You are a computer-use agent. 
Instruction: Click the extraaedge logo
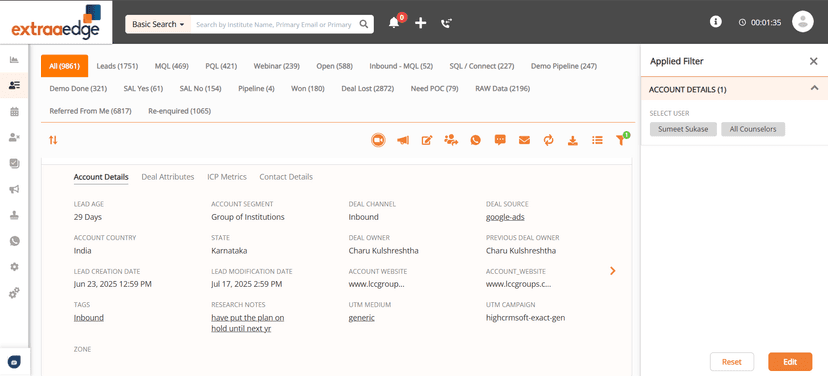[55, 22]
